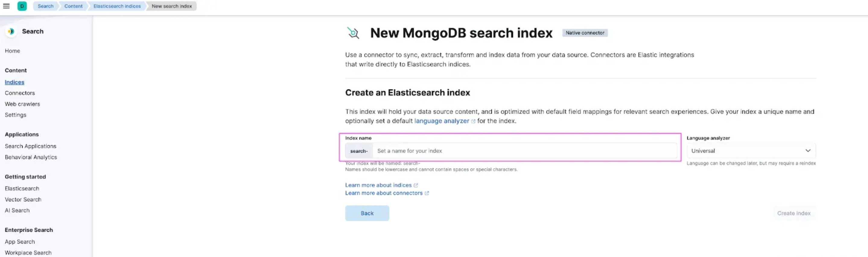The height and width of the screenshot is (257, 868).
Task: Open the Language analyzer dropdown
Action: point(751,151)
